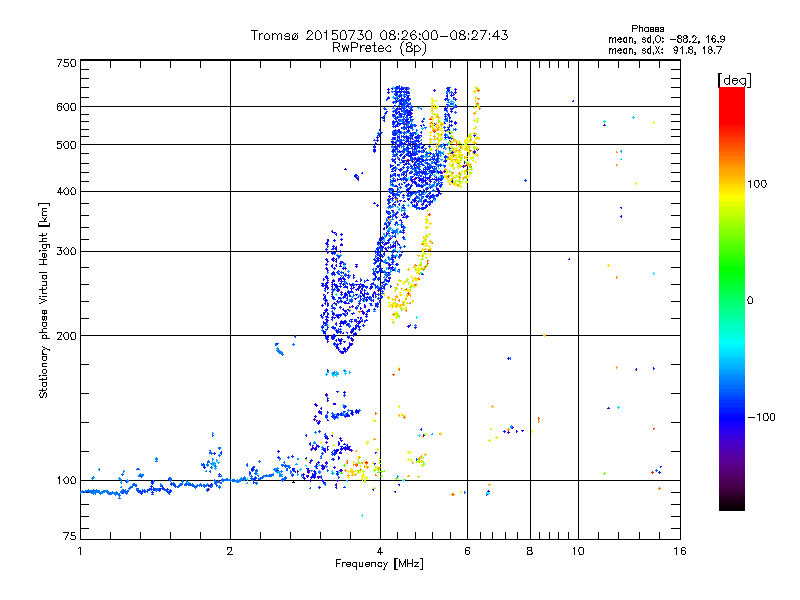
Task: Click the x-axis tick label '4'
Action: [x=380, y=551]
